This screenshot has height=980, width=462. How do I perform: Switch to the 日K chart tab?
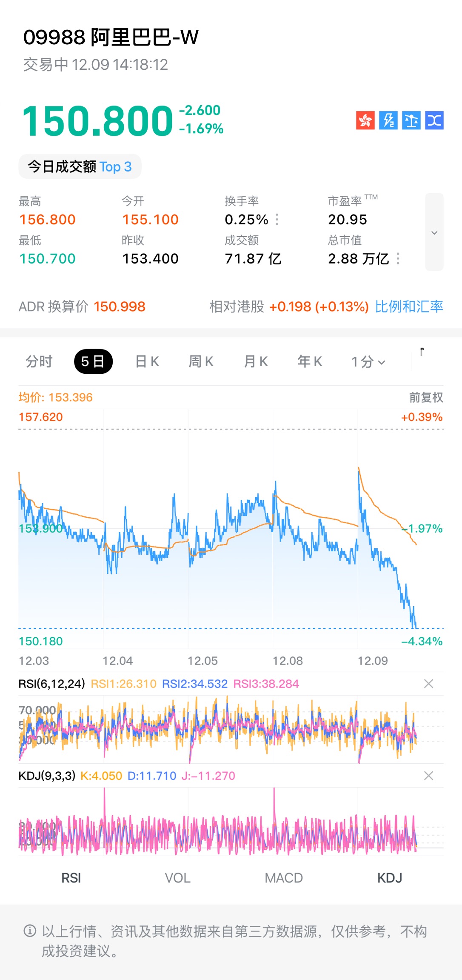click(x=147, y=362)
